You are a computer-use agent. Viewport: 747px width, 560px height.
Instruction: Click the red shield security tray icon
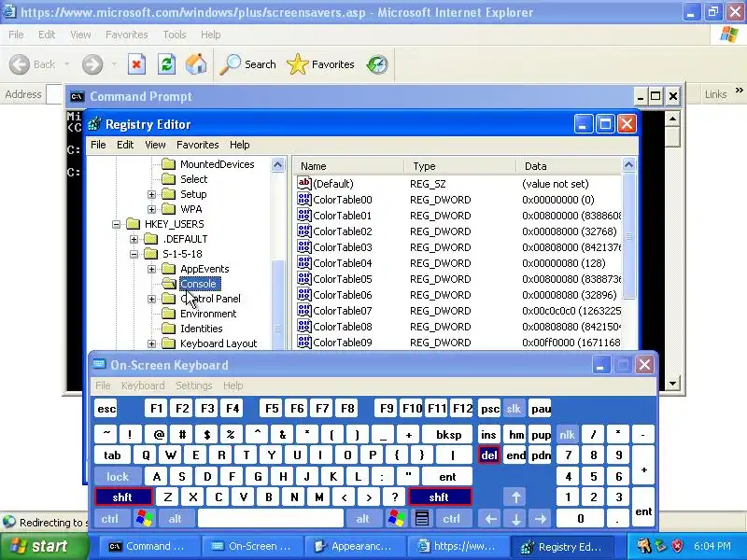[x=677, y=546]
